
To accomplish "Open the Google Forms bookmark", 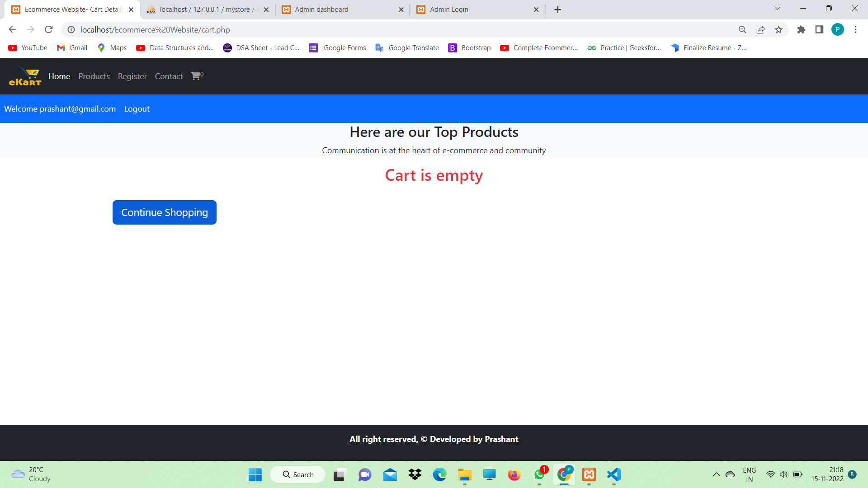I will pos(337,47).
